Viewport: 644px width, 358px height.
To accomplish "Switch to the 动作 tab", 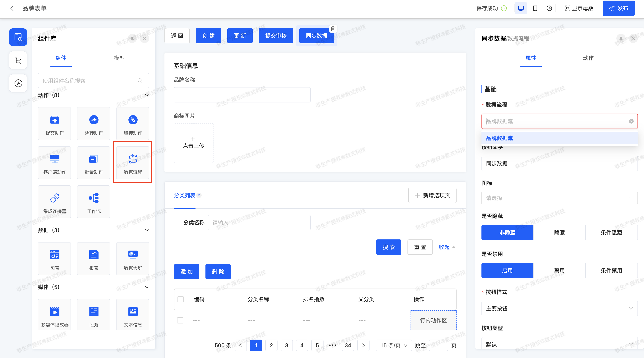I will point(588,58).
